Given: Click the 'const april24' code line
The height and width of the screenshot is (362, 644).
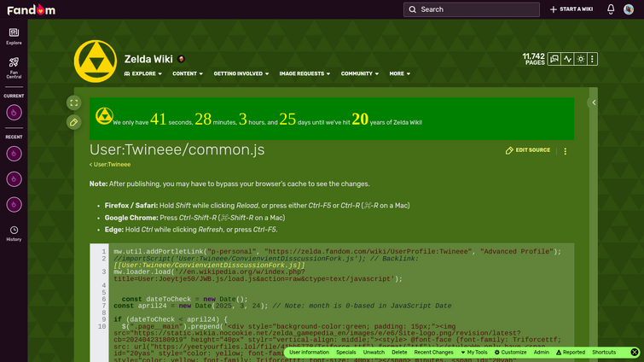Looking at the screenshot, I should [x=282, y=306].
